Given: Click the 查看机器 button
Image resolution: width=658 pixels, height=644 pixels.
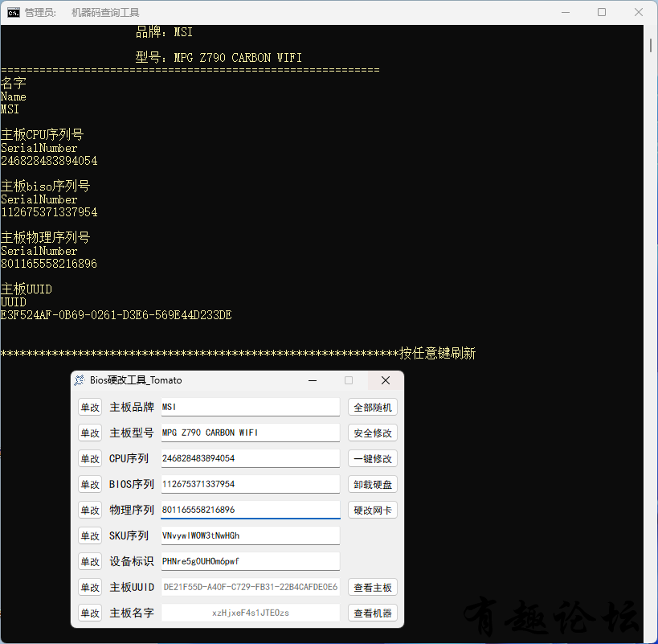Looking at the screenshot, I should coord(373,613).
